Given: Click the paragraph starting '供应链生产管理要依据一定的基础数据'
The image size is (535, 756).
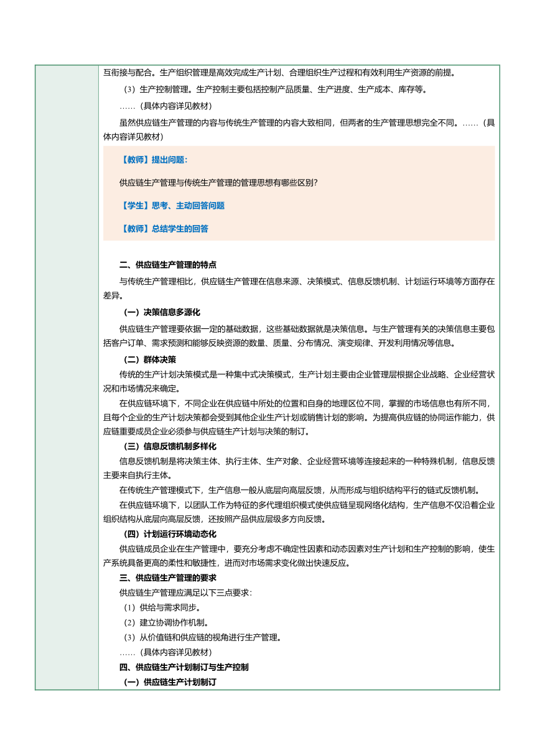Looking at the screenshot, I should [299, 335].
